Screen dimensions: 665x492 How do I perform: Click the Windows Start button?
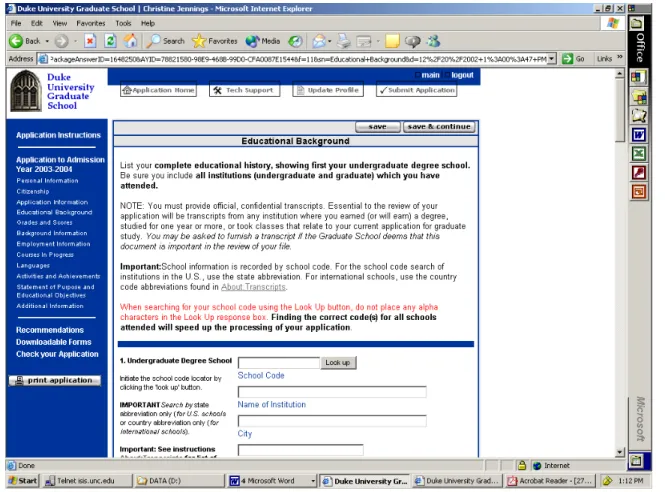click(23, 481)
